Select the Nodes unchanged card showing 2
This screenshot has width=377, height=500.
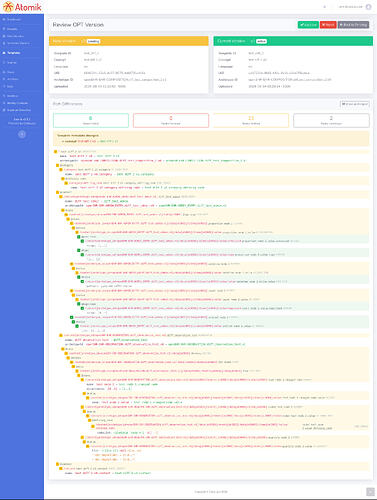point(331,120)
